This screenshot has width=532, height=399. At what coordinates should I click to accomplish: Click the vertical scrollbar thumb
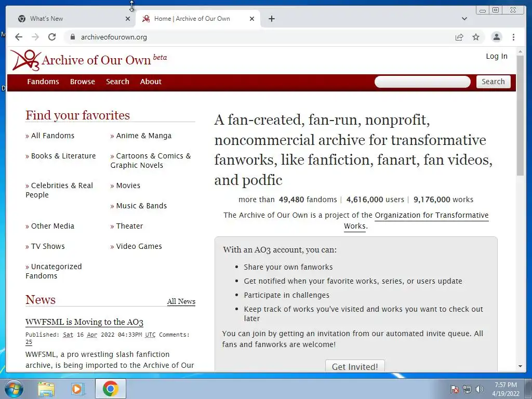(520, 115)
